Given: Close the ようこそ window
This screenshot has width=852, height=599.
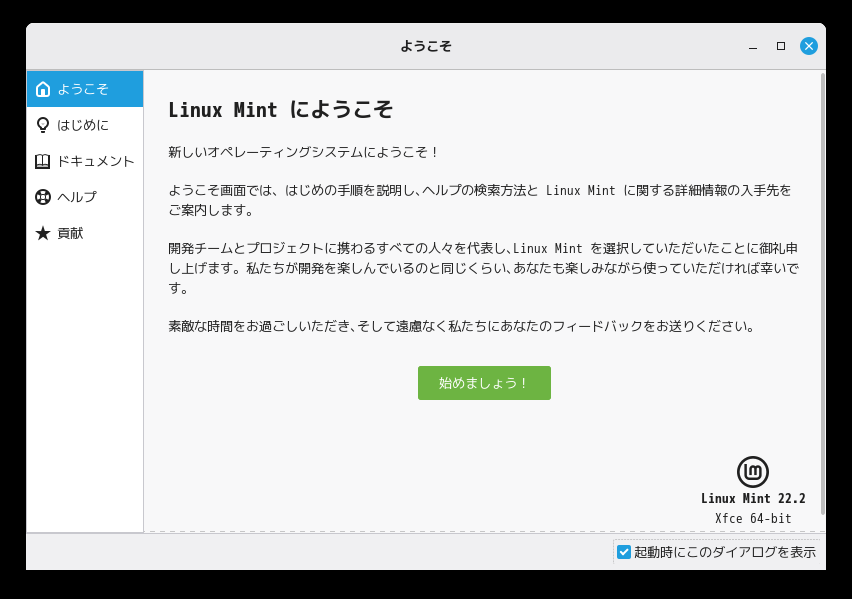Looking at the screenshot, I should point(809,46).
